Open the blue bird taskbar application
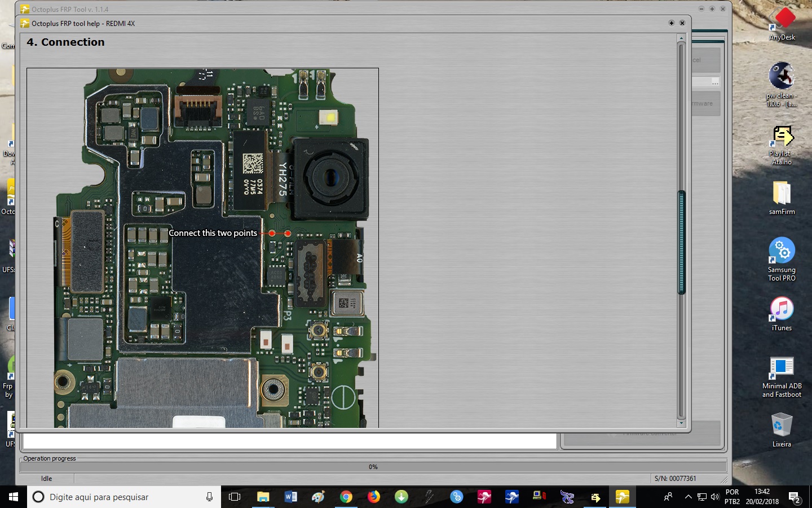The image size is (812, 508). 511,497
